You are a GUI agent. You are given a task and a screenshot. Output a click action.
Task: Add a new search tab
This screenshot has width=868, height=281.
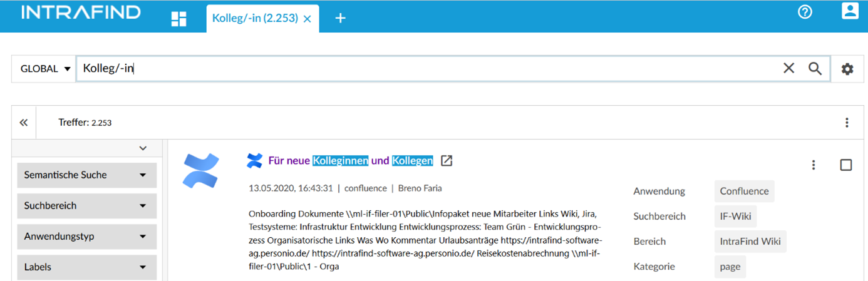pyautogui.click(x=340, y=19)
